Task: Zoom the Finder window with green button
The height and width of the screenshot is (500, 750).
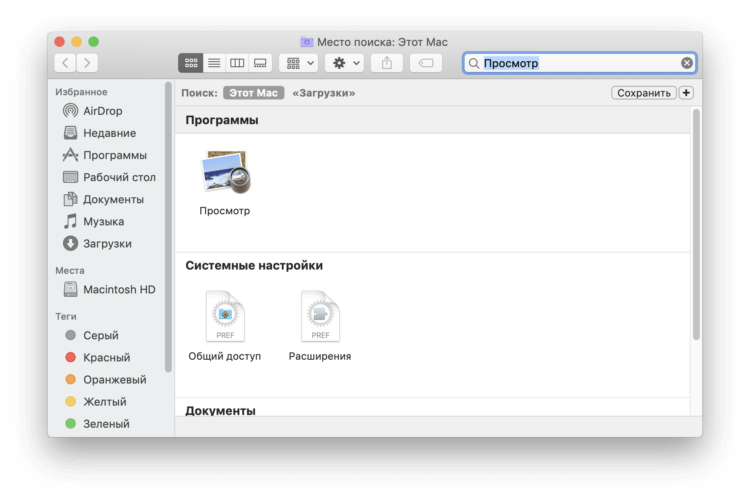Action: (x=94, y=42)
